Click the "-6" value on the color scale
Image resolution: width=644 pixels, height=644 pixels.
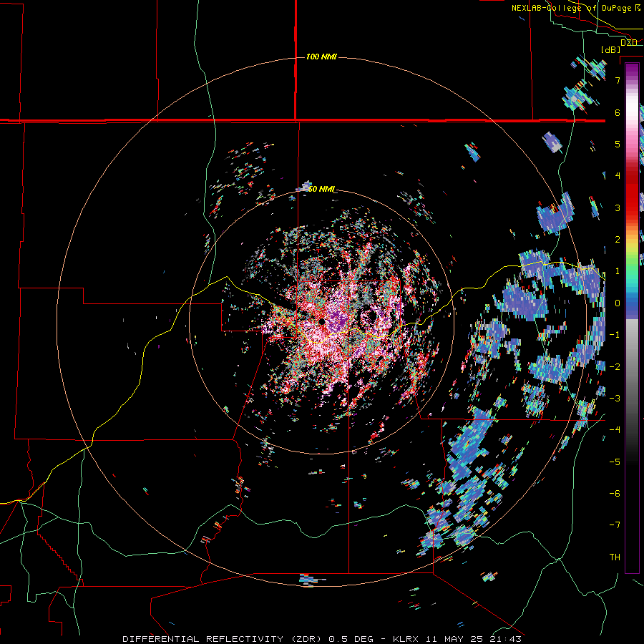(615, 494)
